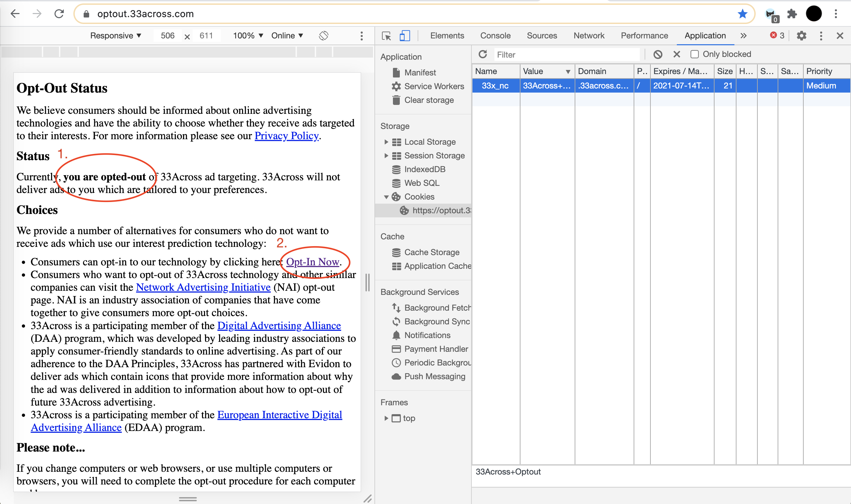Refresh the cookies list

483,54
